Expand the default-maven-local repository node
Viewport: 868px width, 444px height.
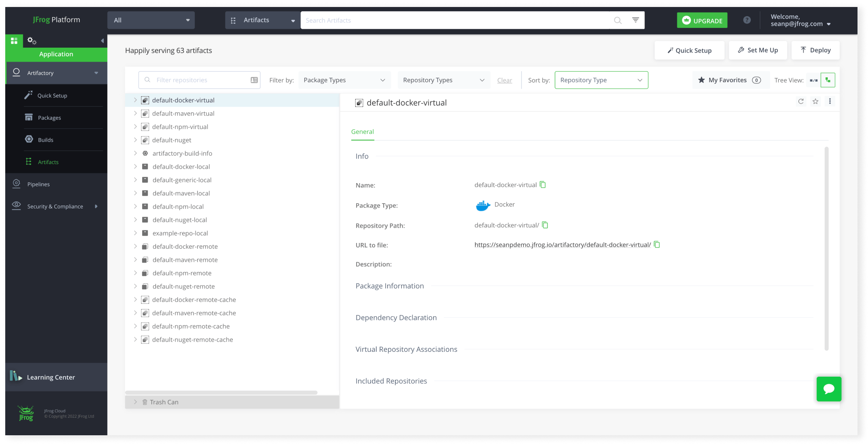pos(135,193)
